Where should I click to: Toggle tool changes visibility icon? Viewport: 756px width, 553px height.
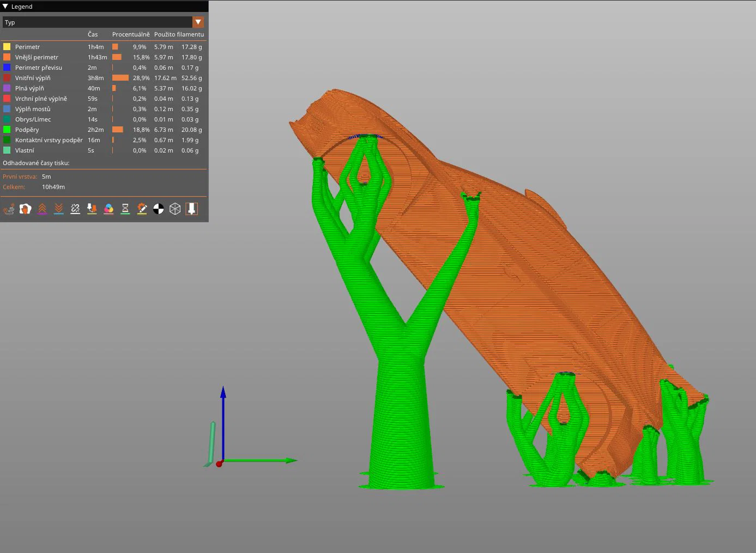[x=92, y=209]
